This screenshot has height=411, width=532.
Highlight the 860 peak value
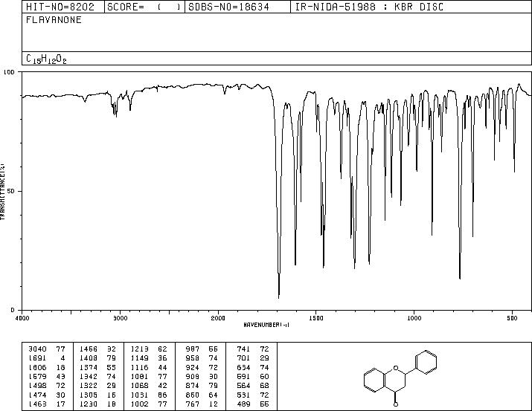[193, 395]
